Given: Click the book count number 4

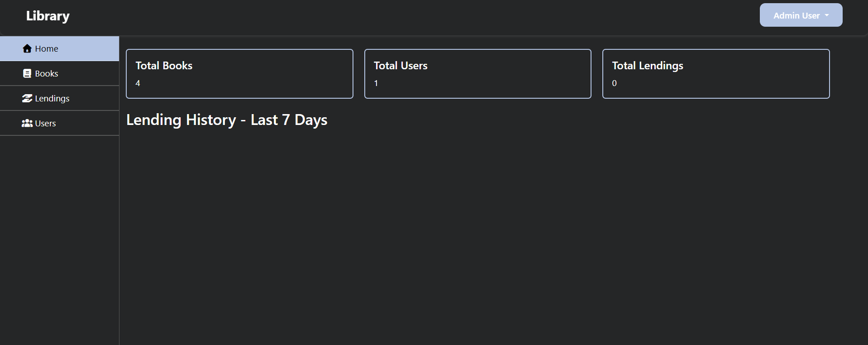Looking at the screenshot, I should point(138,83).
